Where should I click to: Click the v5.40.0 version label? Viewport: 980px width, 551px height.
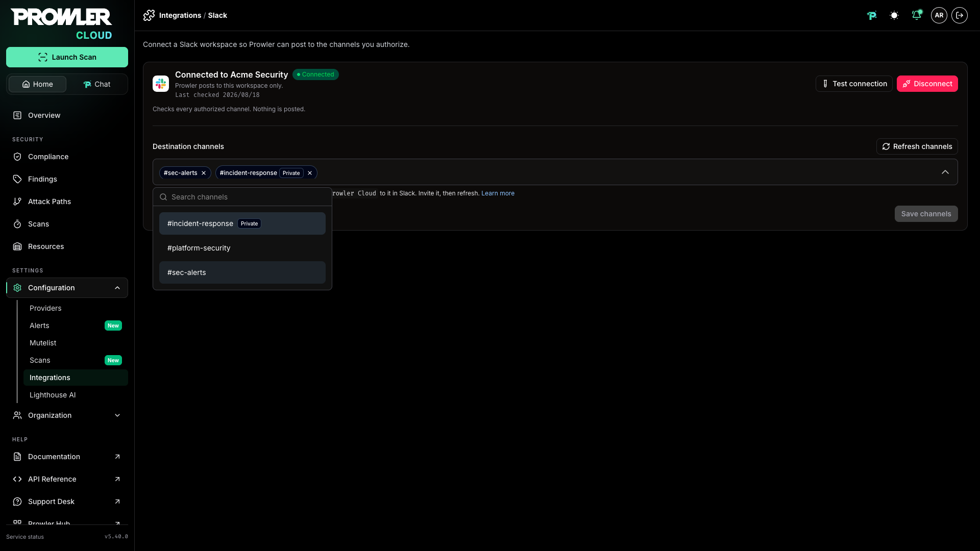pos(116,537)
